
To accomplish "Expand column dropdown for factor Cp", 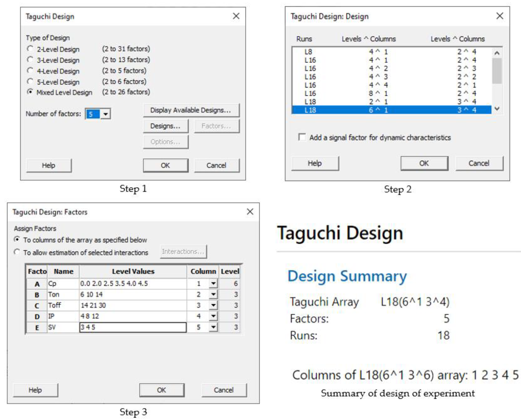I will point(213,284).
